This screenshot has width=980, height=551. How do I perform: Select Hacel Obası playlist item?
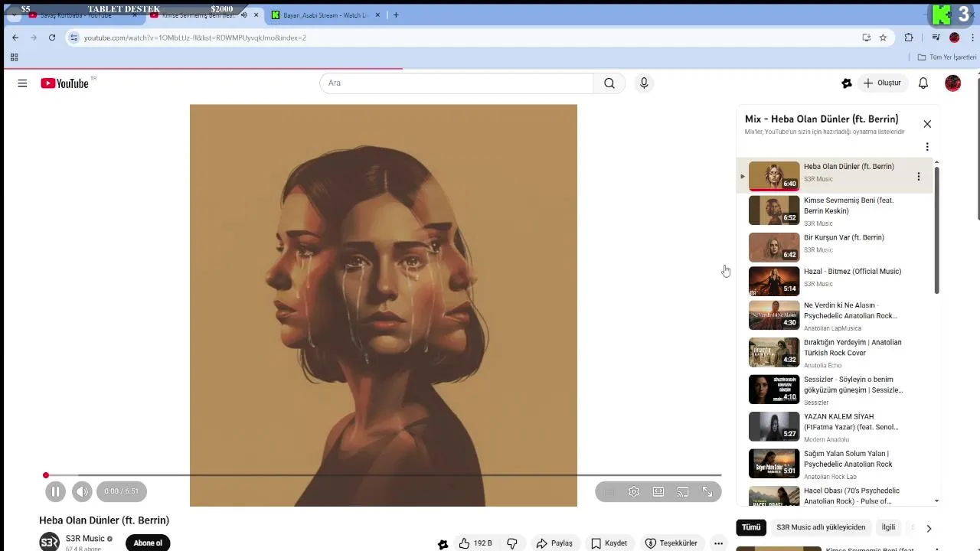pyautogui.click(x=835, y=495)
